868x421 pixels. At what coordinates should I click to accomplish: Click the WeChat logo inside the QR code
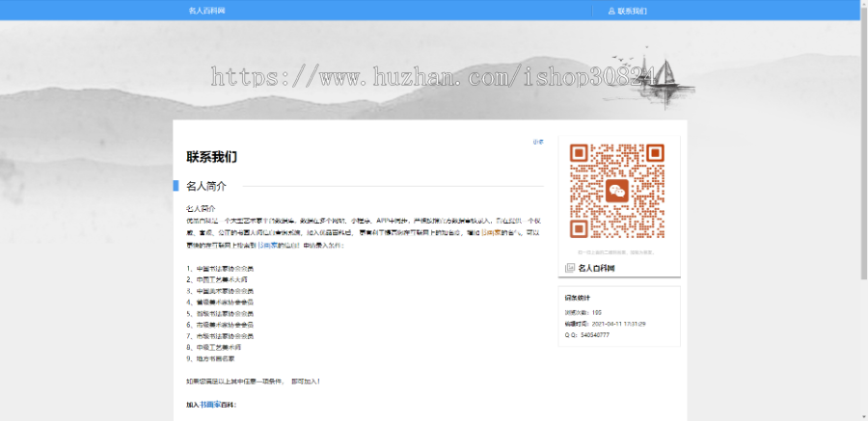pyautogui.click(x=616, y=191)
